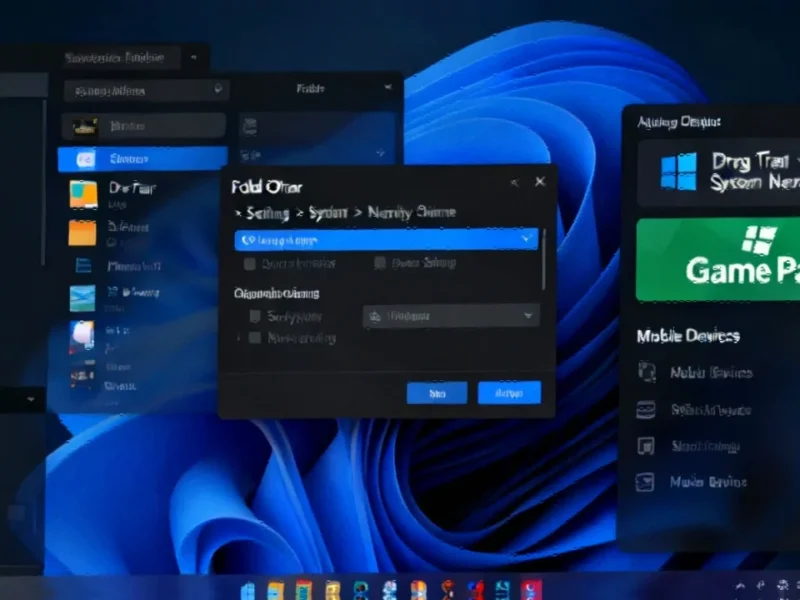Viewport: 800px width, 600px height.
Task: Click the Windows logo icon in the right panel
Action: point(677,171)
